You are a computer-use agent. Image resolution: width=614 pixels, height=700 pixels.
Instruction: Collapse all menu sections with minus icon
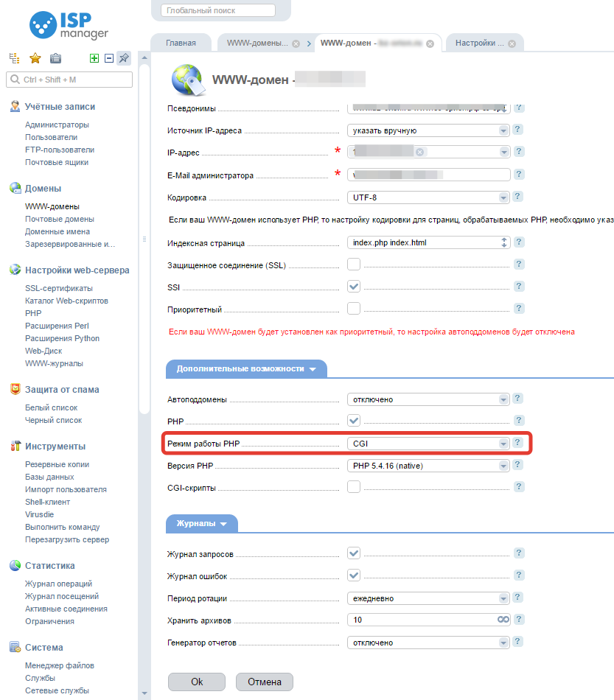tap(109, 58)
